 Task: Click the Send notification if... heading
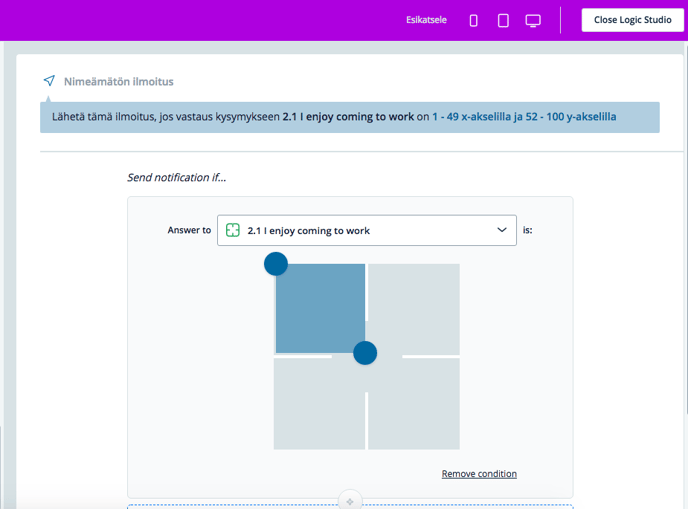(x=176, y=177)
